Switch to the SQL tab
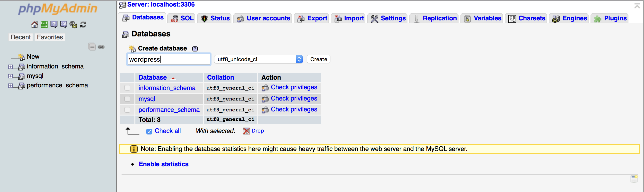Screen dimensions: 644x192 coord(182,18)
